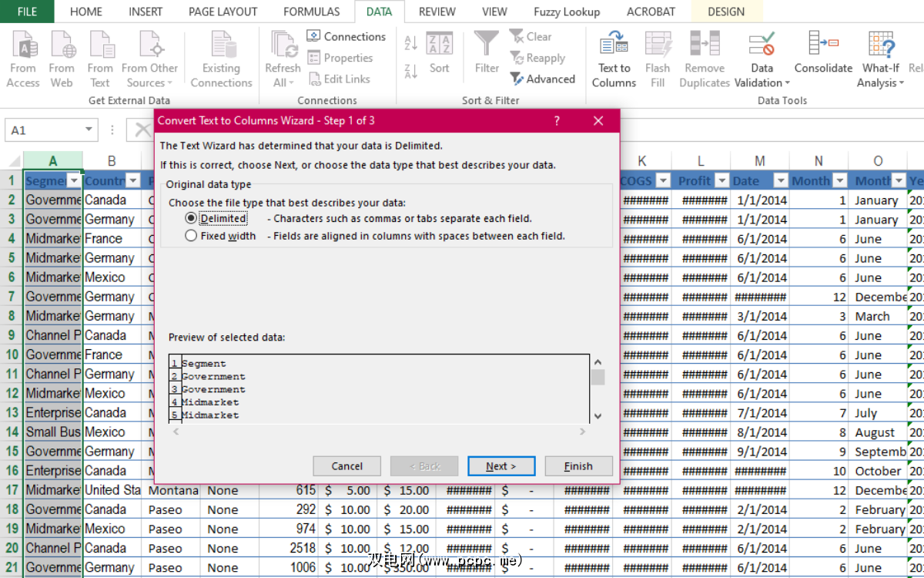Click the Cancel button in wizard
This screenshot has width=924, height=578.
(x=346, y=466)
